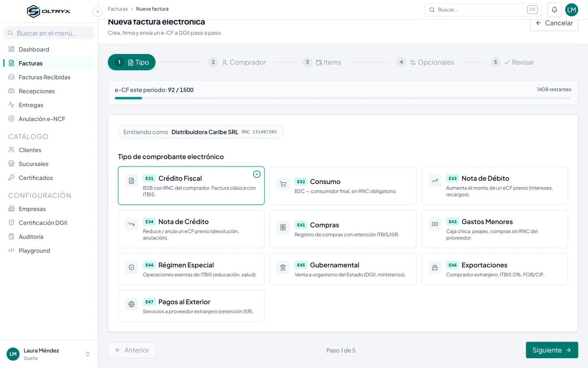Jump to step 4 Opcionales
Viewport: 588px width, 368px height.
425,62
